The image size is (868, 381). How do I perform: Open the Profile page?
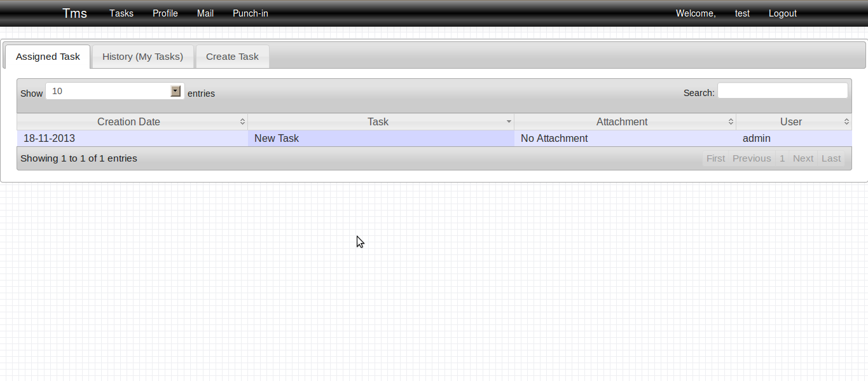click(x=165, y=13)
